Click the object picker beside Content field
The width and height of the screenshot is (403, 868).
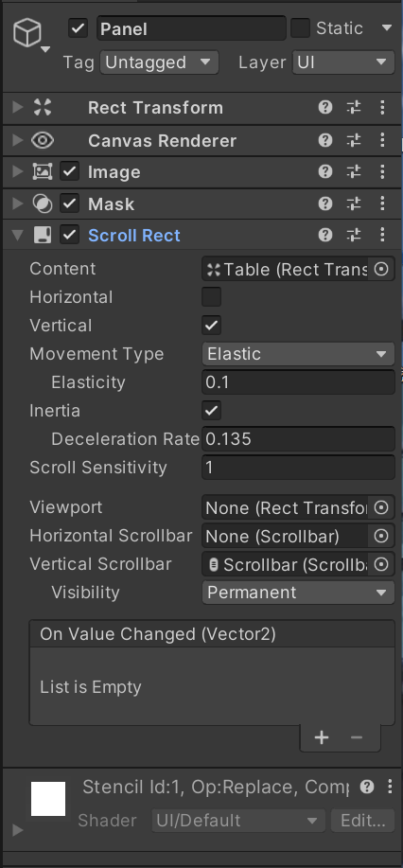(381, 270)
